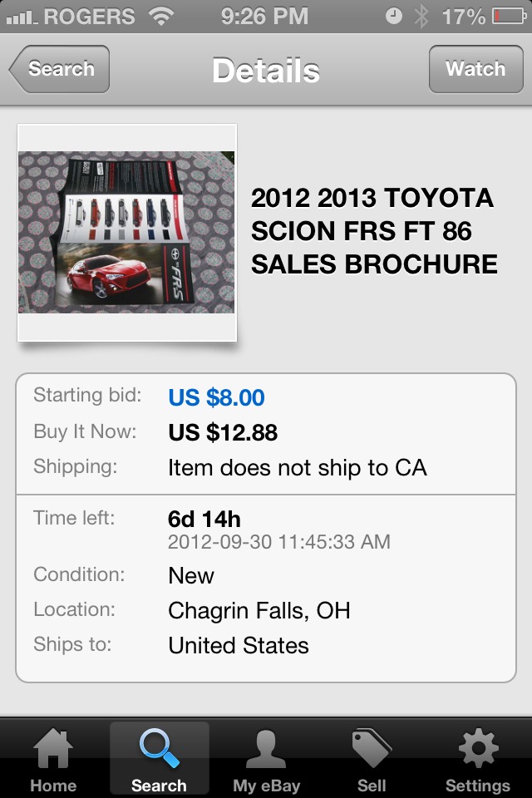Open Settings gear icon
Viewport: 532px width, 798px height.
pyautogui.click(x=478, y=749)
